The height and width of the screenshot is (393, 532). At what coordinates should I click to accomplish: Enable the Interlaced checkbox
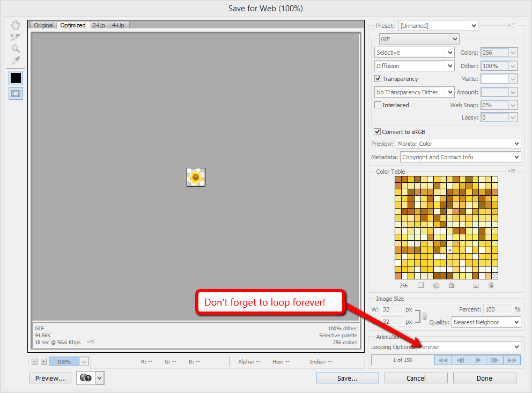378,105
